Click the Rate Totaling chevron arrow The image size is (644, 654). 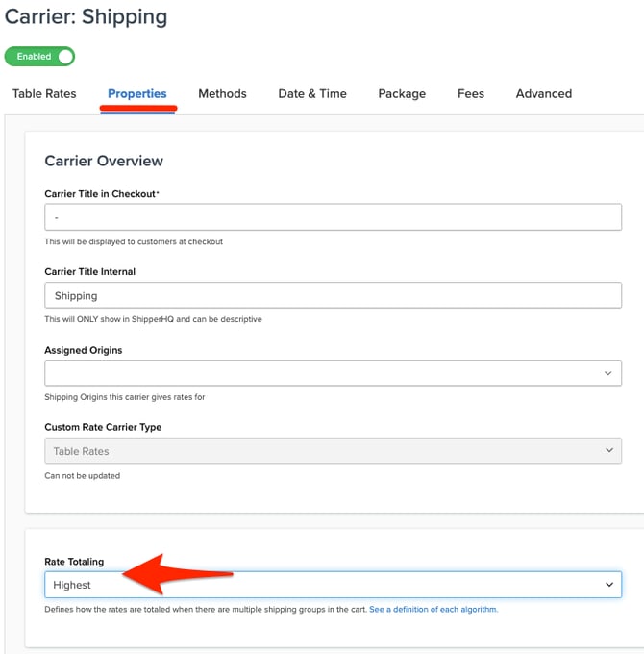click(x=608, y=584)
